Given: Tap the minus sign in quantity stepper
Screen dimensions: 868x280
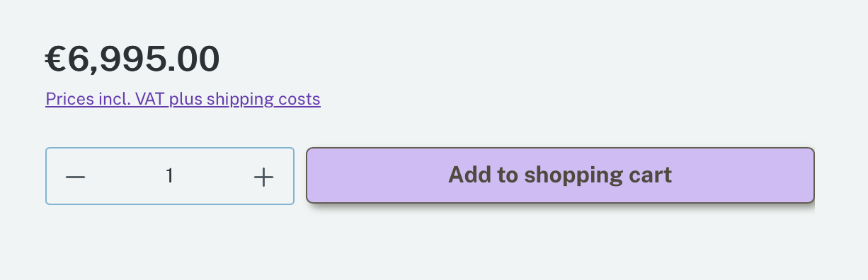Looking at the screenshot, I should tap(76, 177).
